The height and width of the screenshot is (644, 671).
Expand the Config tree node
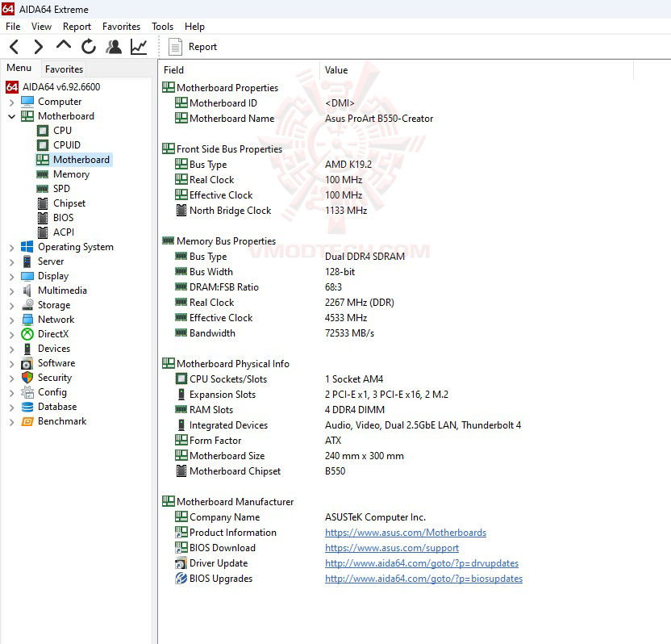pos(11,393)
